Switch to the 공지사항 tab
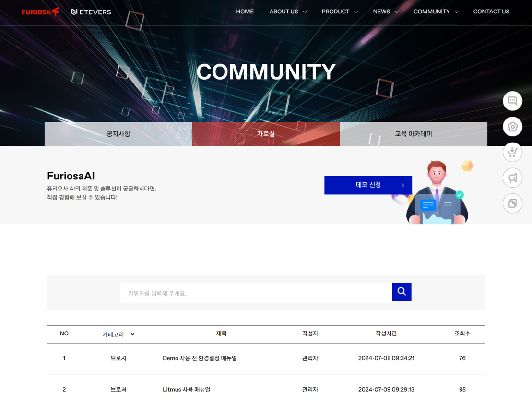This screenshot has height=404, width=532. point(118,134)
